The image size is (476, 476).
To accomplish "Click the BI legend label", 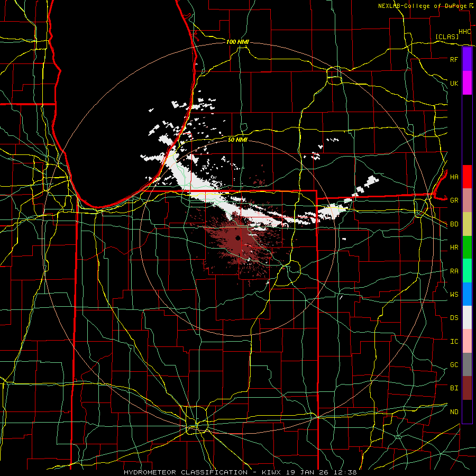I will pos(454,388).
